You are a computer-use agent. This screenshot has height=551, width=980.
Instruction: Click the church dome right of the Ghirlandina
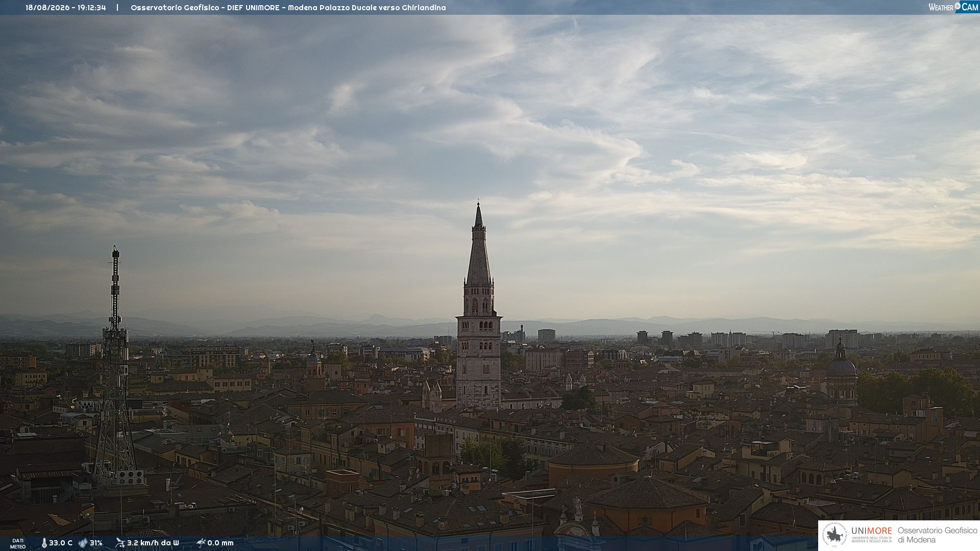(x=841, y=366)
